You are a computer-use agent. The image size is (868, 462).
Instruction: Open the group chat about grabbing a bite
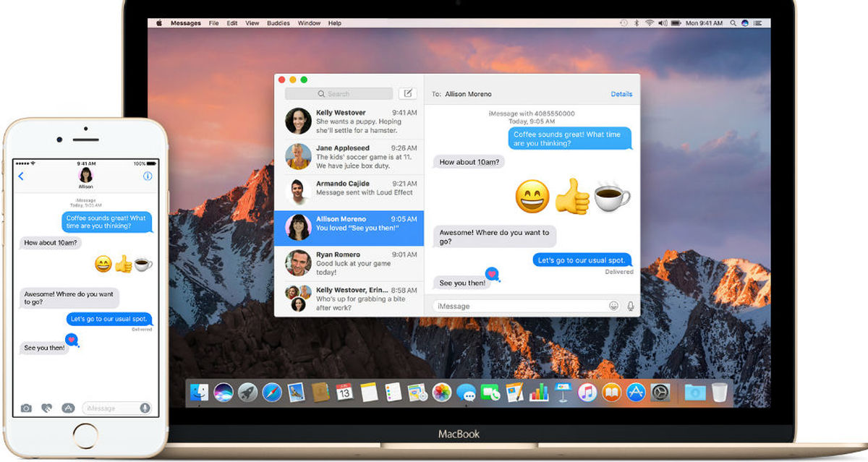point(349,298)
